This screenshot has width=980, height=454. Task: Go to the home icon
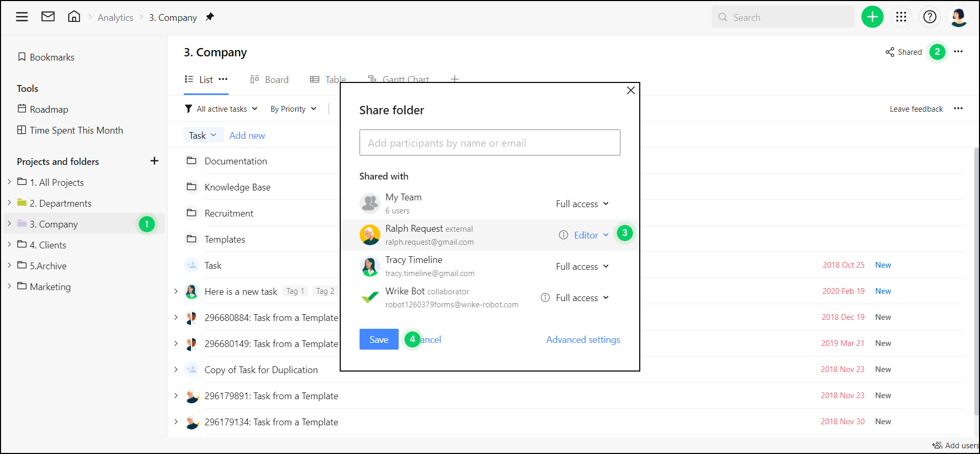[x=74, y=17]
